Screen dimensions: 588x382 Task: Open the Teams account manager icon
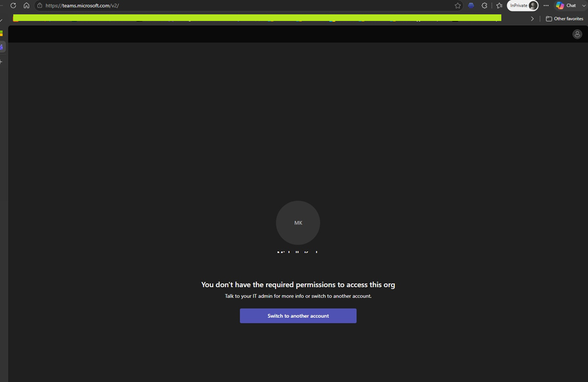click(577, 34)
